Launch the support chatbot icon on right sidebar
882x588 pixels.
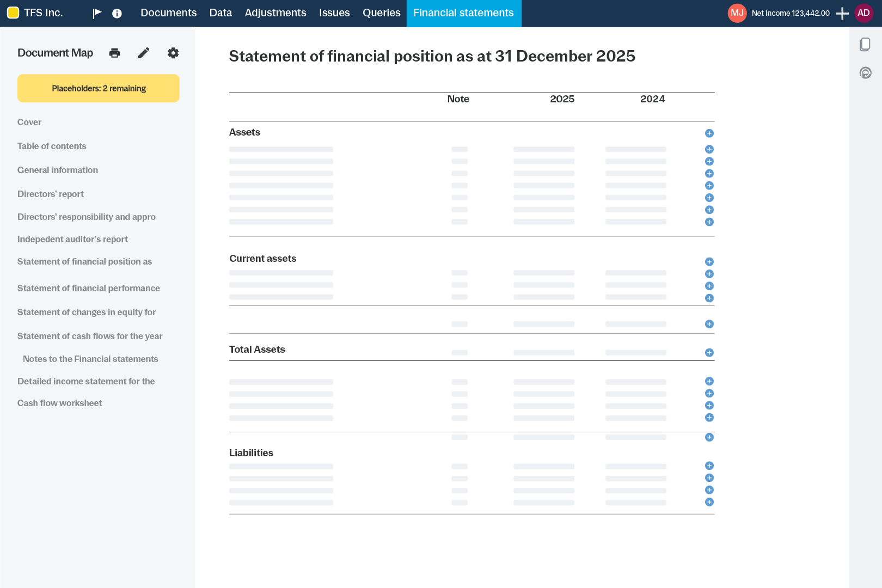(865, 72)
